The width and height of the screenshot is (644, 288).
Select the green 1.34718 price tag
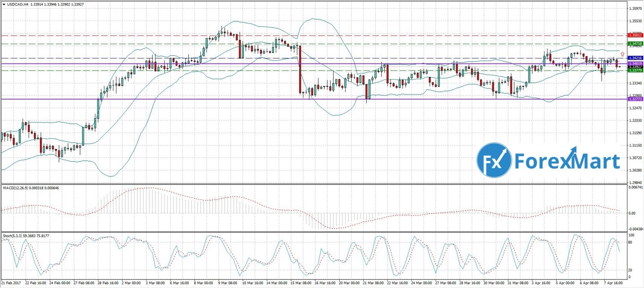[635, 44]
